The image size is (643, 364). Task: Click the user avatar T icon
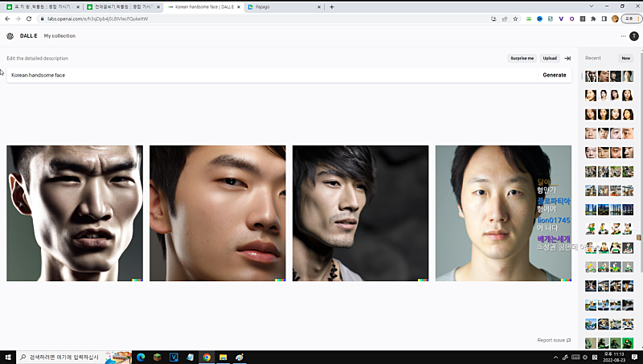[x=634, y=36]
